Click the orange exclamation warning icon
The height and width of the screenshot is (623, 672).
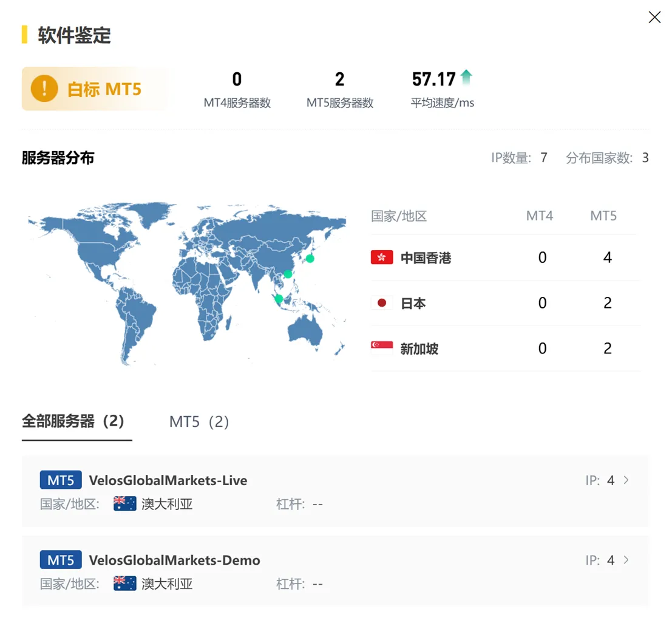point(44,88)
